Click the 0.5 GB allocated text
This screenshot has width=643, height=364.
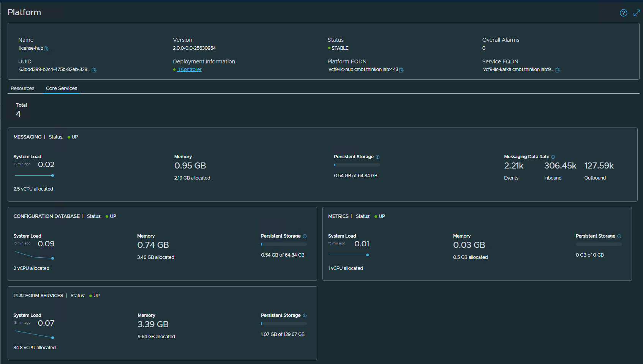[x=471, y=257]
